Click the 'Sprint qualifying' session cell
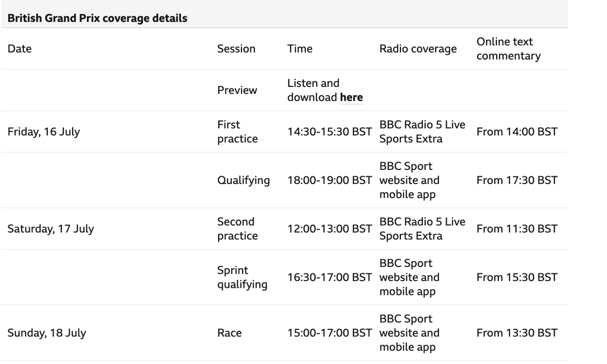Viewport: 607px width, 364px height. pos(242,277)
